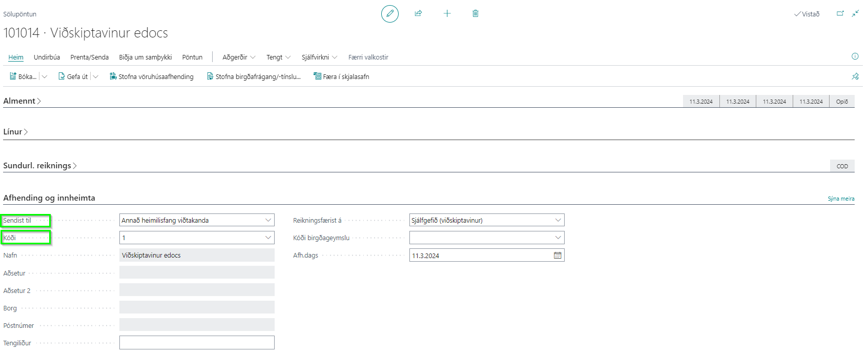Click the pin icon on action bar
868x352 pixels.
[855, 76]
